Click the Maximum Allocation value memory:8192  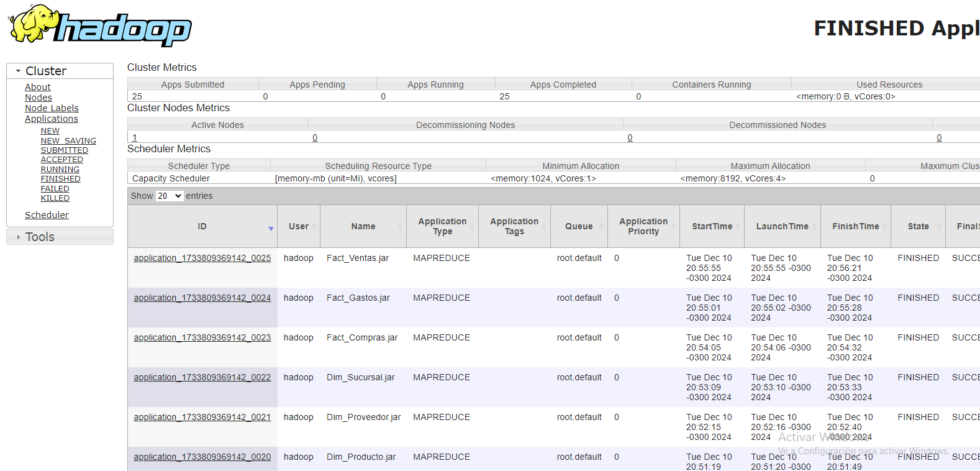(x=733, y=178)
